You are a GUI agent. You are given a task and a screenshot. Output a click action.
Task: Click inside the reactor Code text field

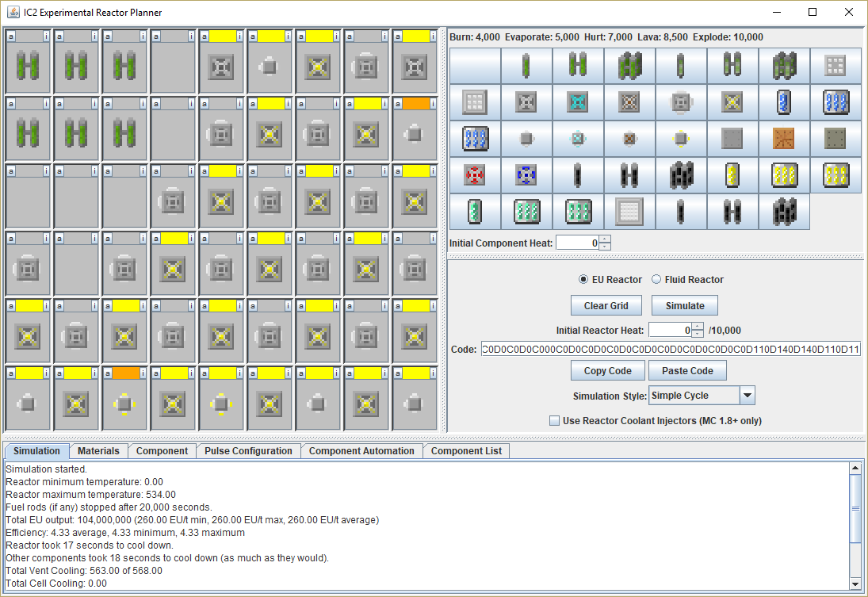(671, 350)
